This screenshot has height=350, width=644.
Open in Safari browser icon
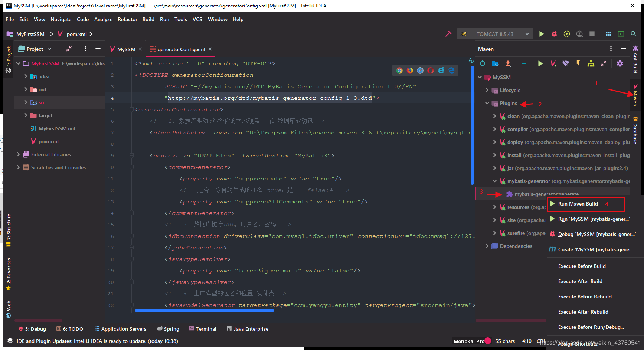tap(420, 71)
